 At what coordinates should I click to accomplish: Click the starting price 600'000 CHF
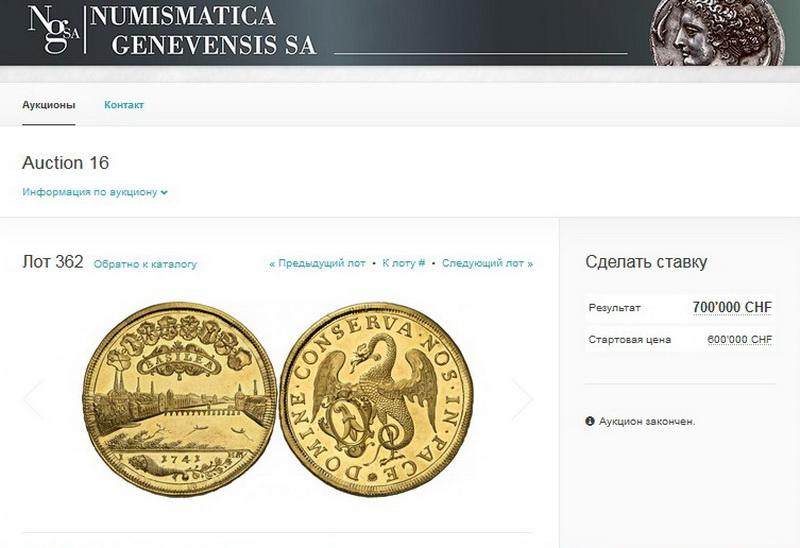pyautogui.click(x=739, y=339)
